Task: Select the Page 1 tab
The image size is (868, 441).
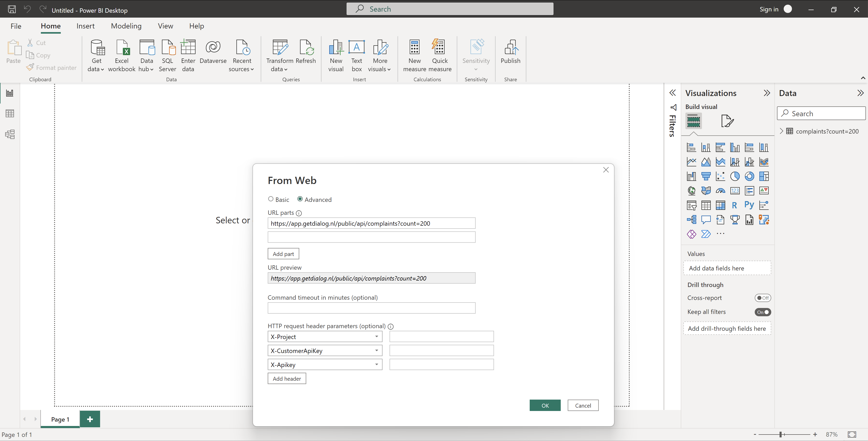Action: (60, 419)
